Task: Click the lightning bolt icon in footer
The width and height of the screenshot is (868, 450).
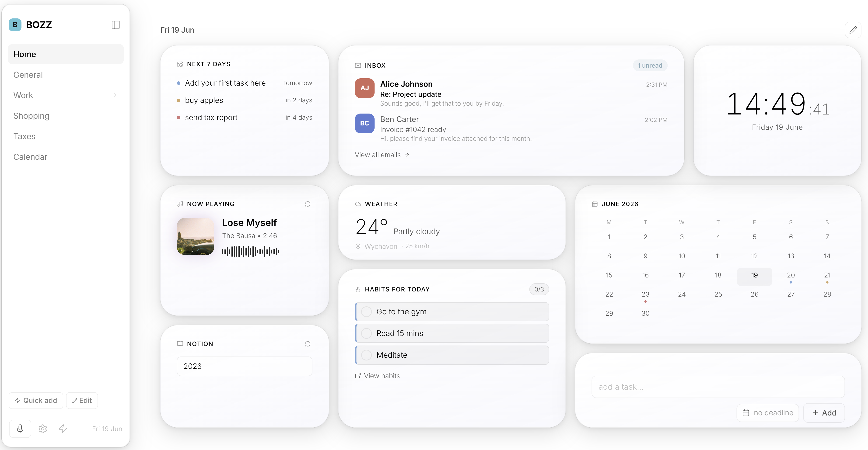Action: coord(63,429)
